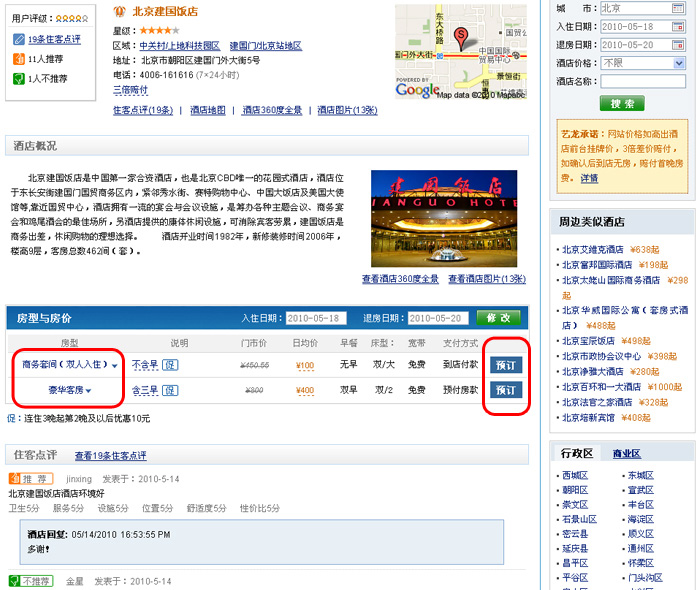Click the 不含早 breakfast link
The height and width of the screenshot is (590, 700).
pyautogui.click(x=145, y=365)
